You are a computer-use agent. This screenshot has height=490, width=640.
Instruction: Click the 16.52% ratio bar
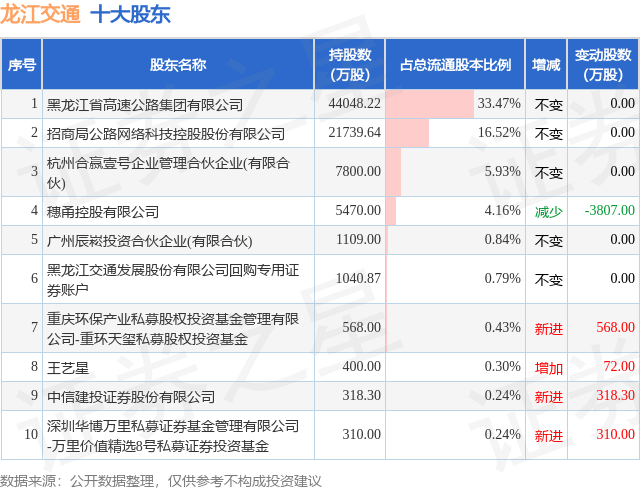[407, 133]
